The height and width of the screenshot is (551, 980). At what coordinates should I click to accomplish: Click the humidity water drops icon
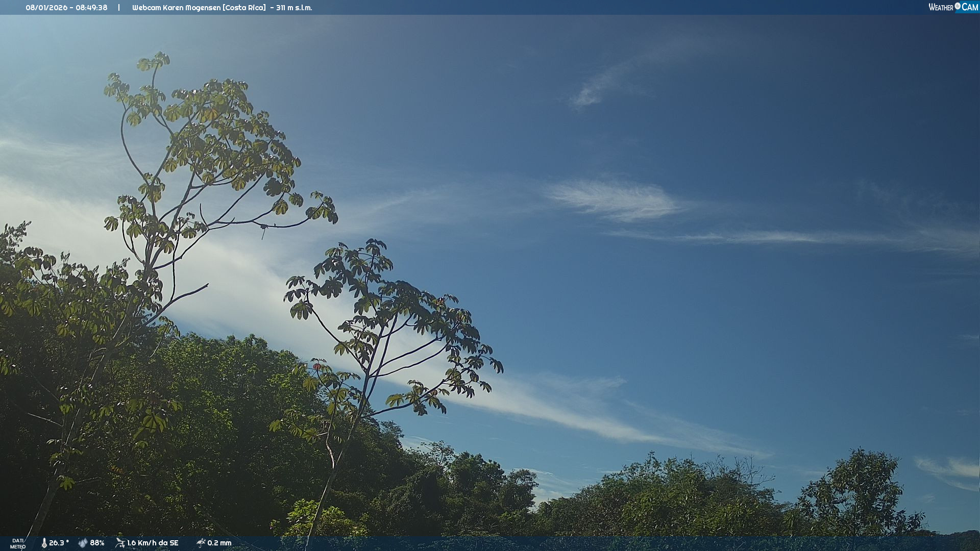coord(83,543)
